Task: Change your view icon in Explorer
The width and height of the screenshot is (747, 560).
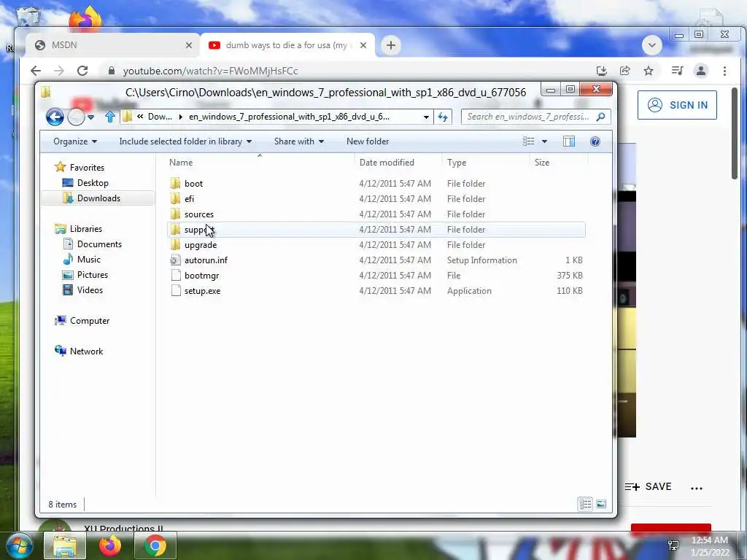Action: click(528, 141)
